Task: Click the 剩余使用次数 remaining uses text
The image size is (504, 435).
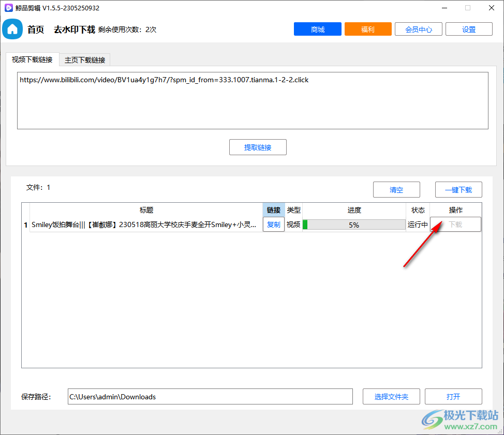Action: (x=127, y=29)
